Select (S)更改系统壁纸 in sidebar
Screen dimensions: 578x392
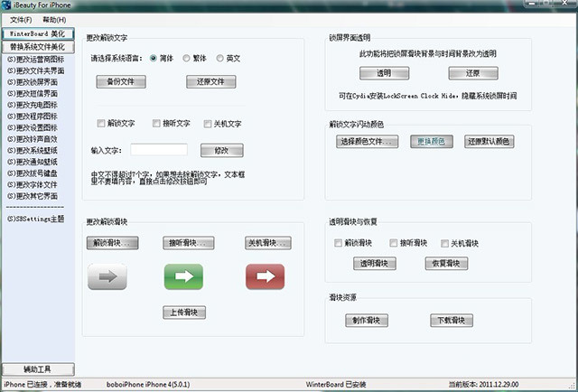[x=33, y=151]
